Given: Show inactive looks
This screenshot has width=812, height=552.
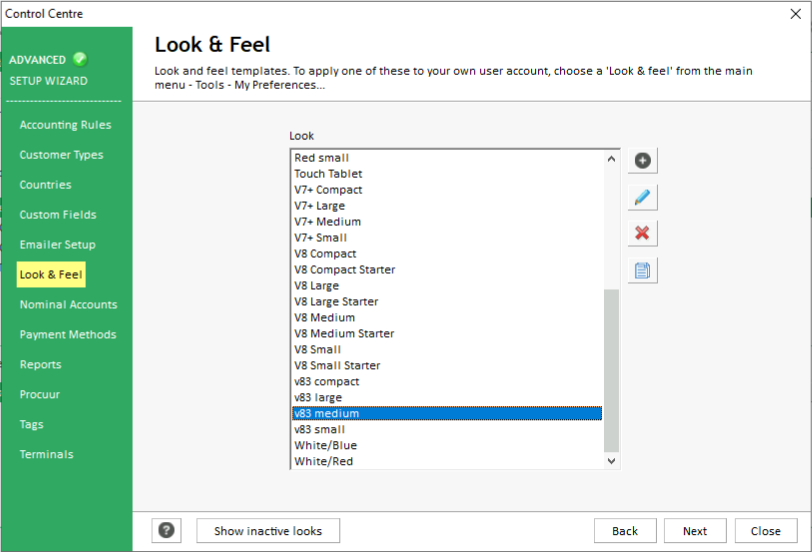Looking at the screenshot, I should point(268,531).
